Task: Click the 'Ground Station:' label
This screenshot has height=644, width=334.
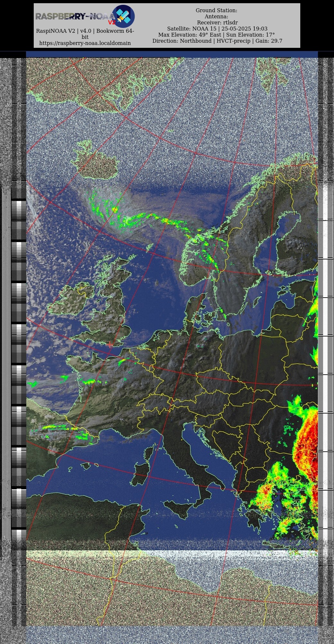Action: pos(216,10)
